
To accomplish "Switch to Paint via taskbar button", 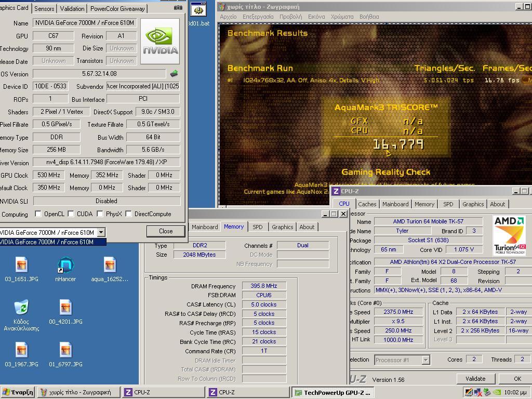I will tap(79, 392).
